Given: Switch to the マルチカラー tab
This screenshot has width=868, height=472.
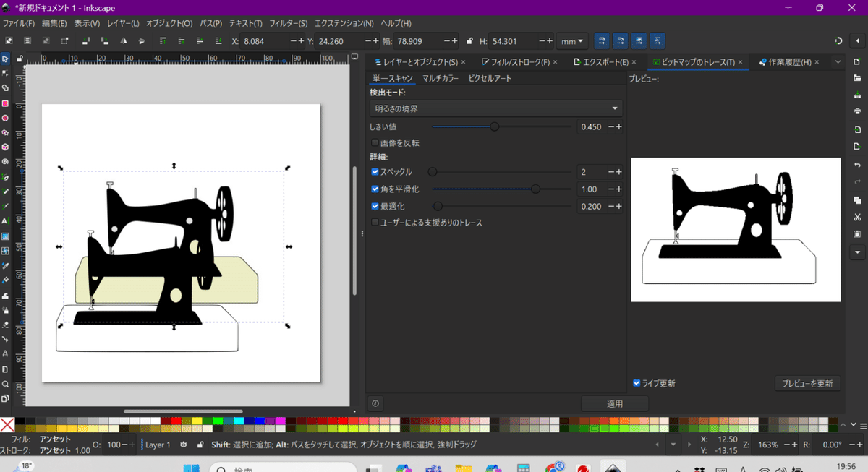Looking at the screenshot, I should click(x=441, y=78).
